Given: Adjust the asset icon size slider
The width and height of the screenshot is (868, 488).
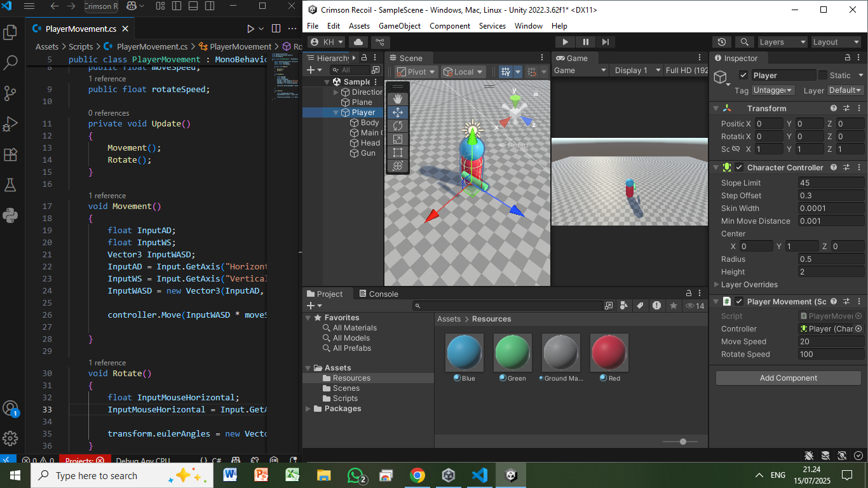Looking at the screenshot, I should click(683, 442).
